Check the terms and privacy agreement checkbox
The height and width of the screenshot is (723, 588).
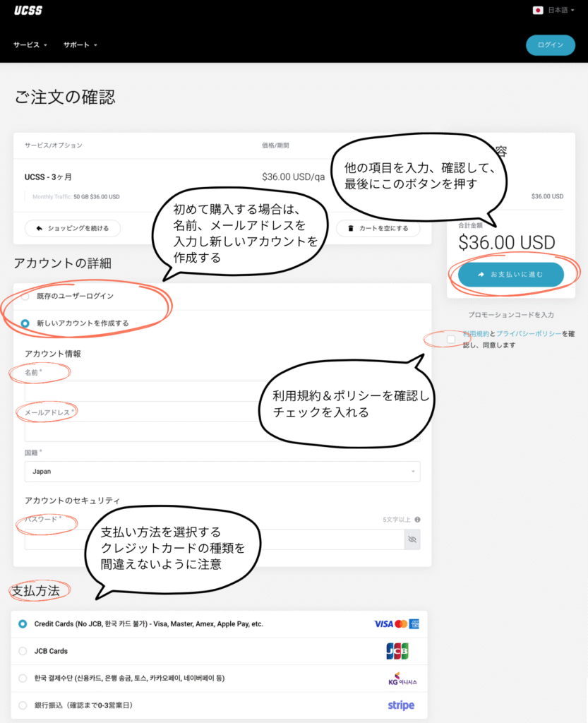click(451, 340)
